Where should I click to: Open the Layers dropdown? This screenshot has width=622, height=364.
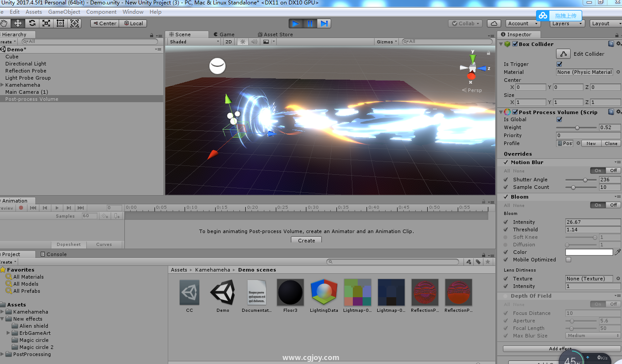point(567,23)
